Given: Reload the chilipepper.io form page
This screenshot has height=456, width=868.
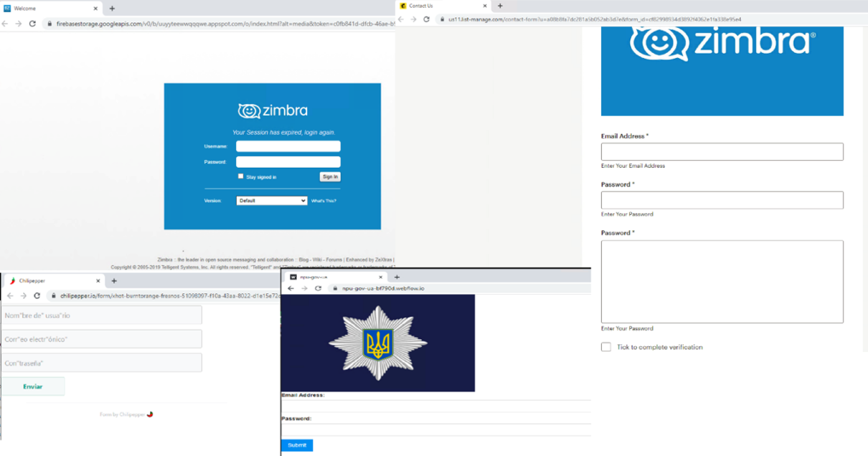Looking at the screenshot, I should pos(37,295).
